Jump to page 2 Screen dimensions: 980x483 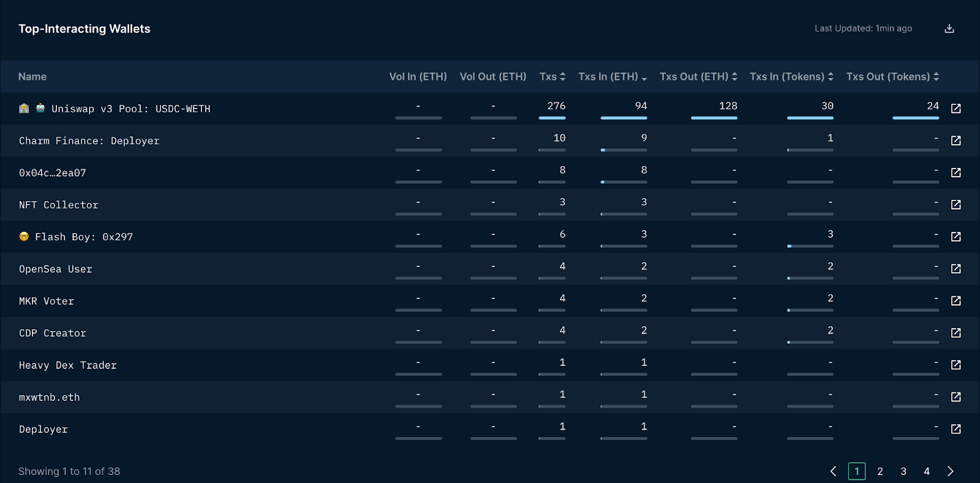[880, 471]
